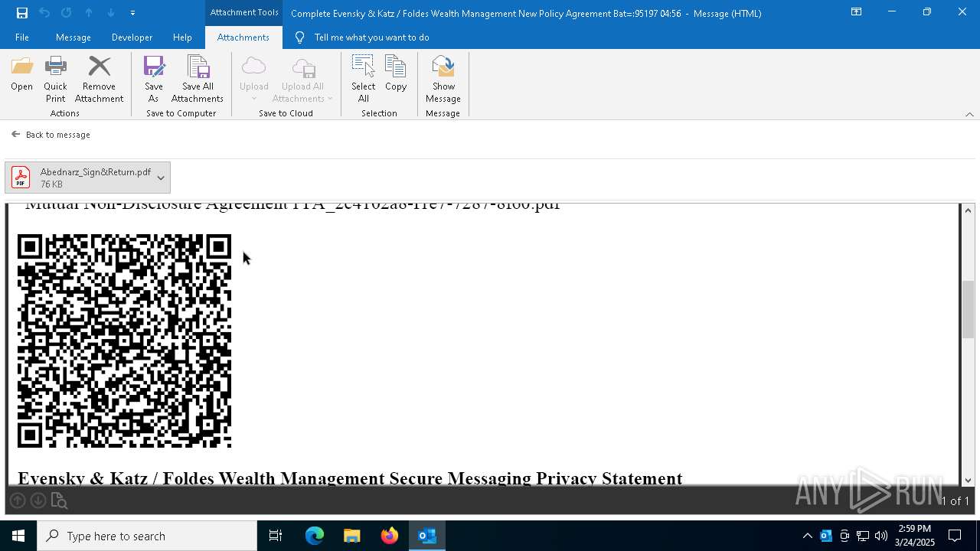
Task: Click the network icon in system tray
Action: 863,536
